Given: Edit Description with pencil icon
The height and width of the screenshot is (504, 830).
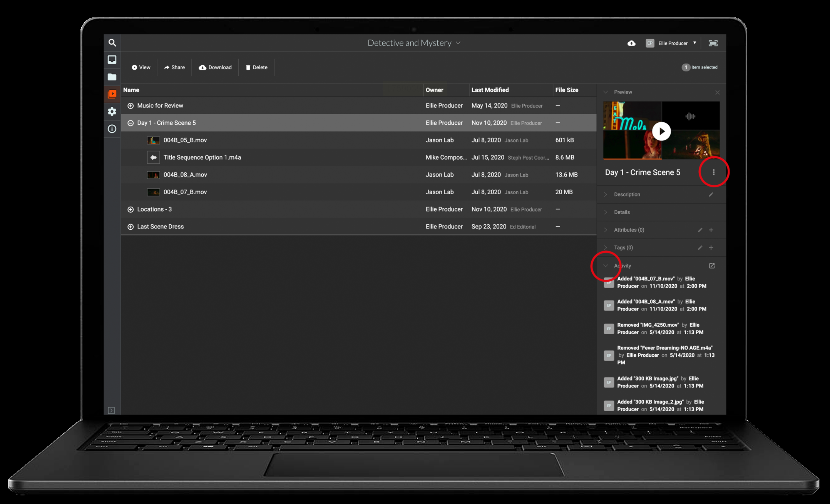Looking at the screenshot, I should pyautogui.click(x=711, y=195).
